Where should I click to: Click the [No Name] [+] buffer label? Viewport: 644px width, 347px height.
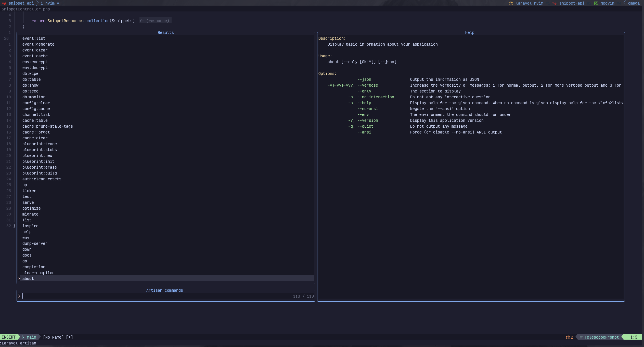(58, 337)
